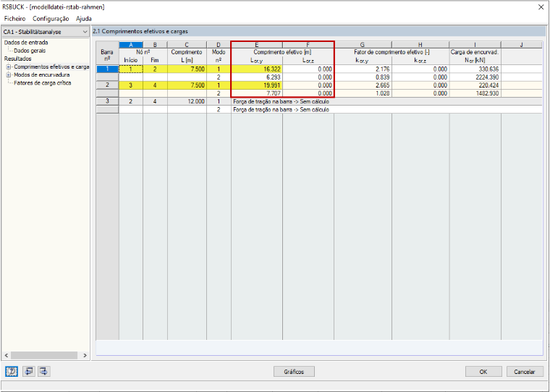Image resolution: width=550 pixels, height=392 pixels.
Task: Click buckling load cell 330.636
Action: click(475, 69)
